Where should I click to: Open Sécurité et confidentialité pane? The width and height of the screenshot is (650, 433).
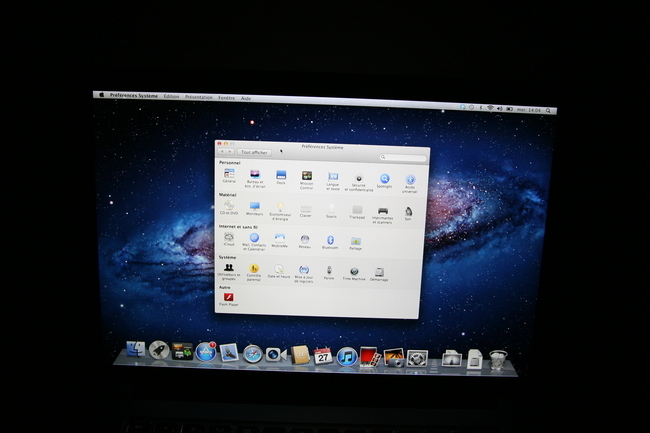click(359, 182)
